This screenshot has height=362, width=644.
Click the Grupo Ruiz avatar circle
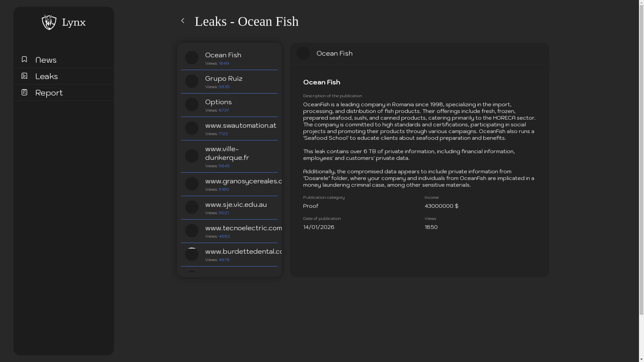[x=192, y=81]
